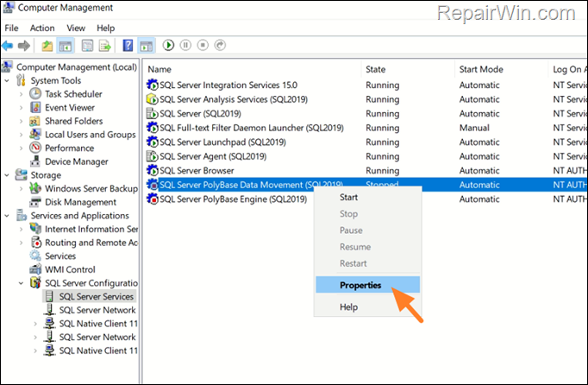The width and height of the screenshot is (588, 385).
Task: Click the Stop Service toolbar icon
Action: 203,46
